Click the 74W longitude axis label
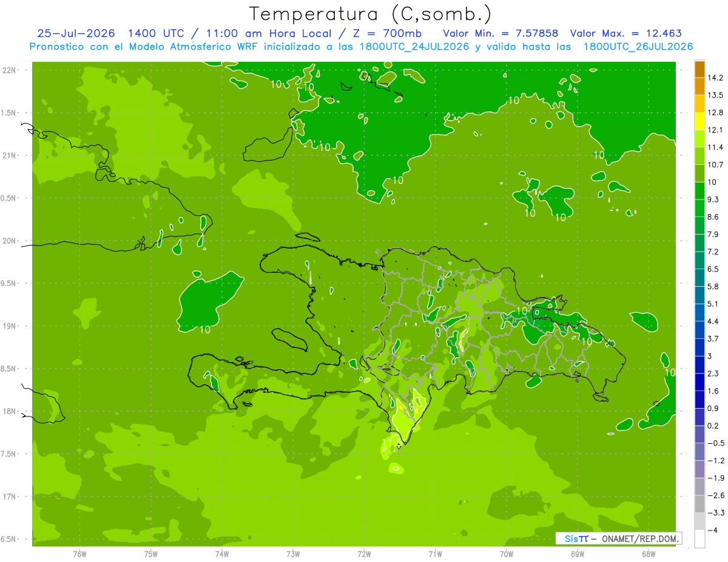 [222, 554]
